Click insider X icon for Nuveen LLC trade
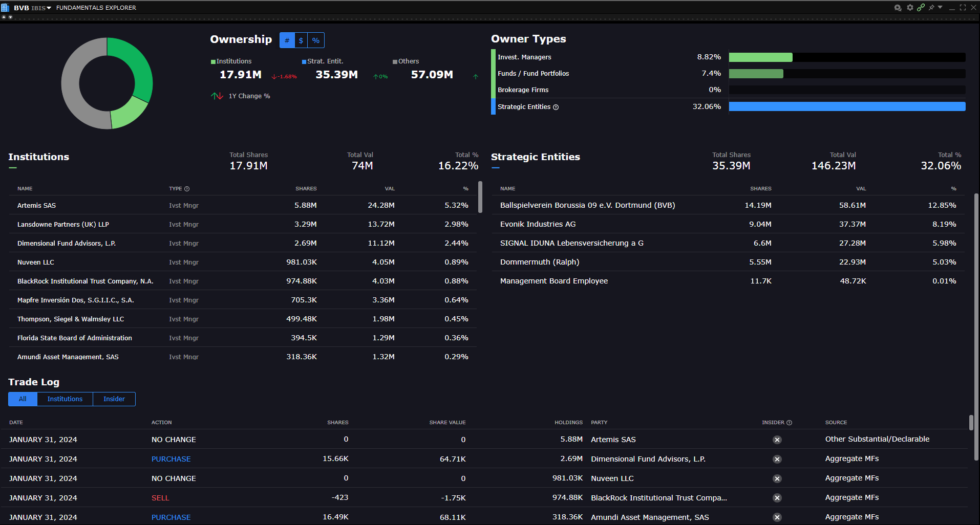 (x=777, y=478)
